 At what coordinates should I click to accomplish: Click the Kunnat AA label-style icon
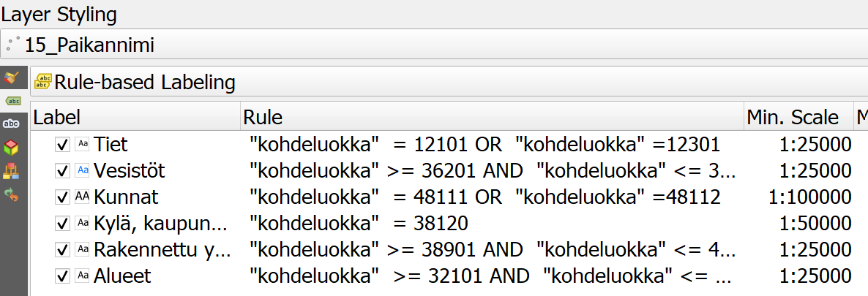[83, 197]
